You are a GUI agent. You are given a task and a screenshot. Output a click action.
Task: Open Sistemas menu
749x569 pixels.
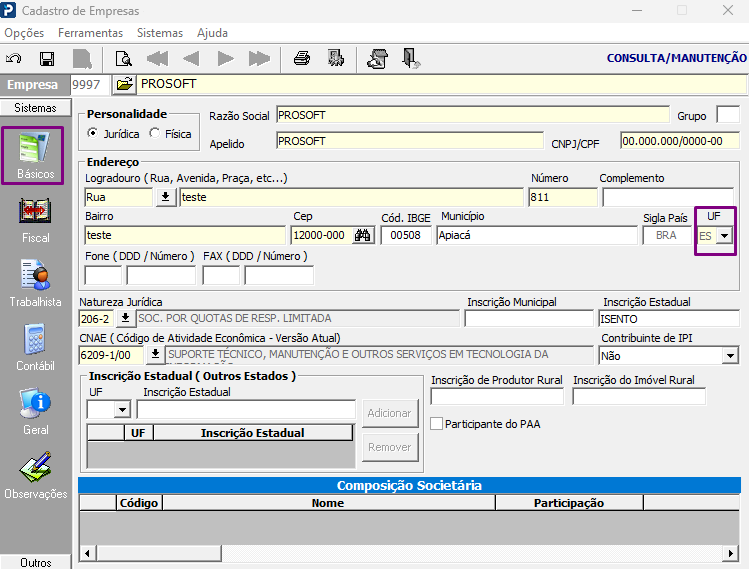(x=160, y=33)
